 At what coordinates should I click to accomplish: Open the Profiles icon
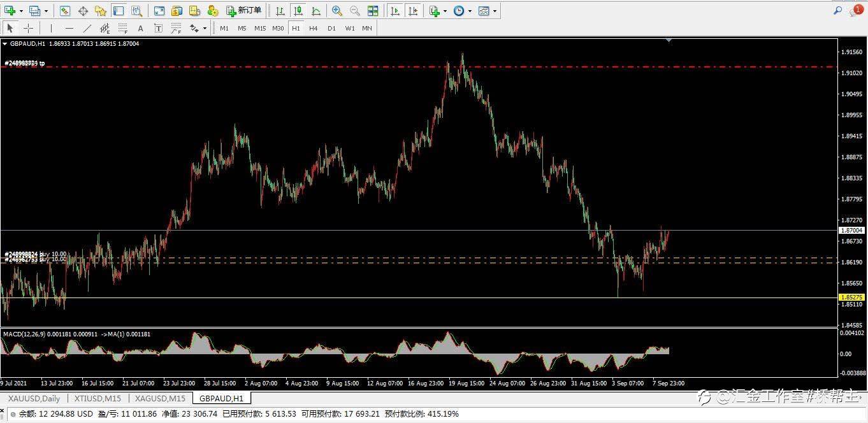point(34,11)
